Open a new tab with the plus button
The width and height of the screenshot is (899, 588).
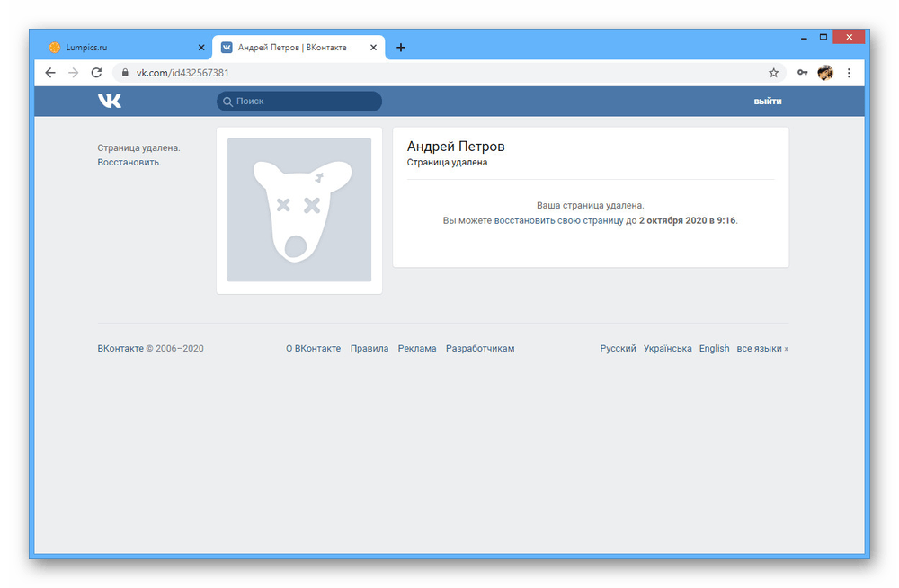(x=401, y=48)
